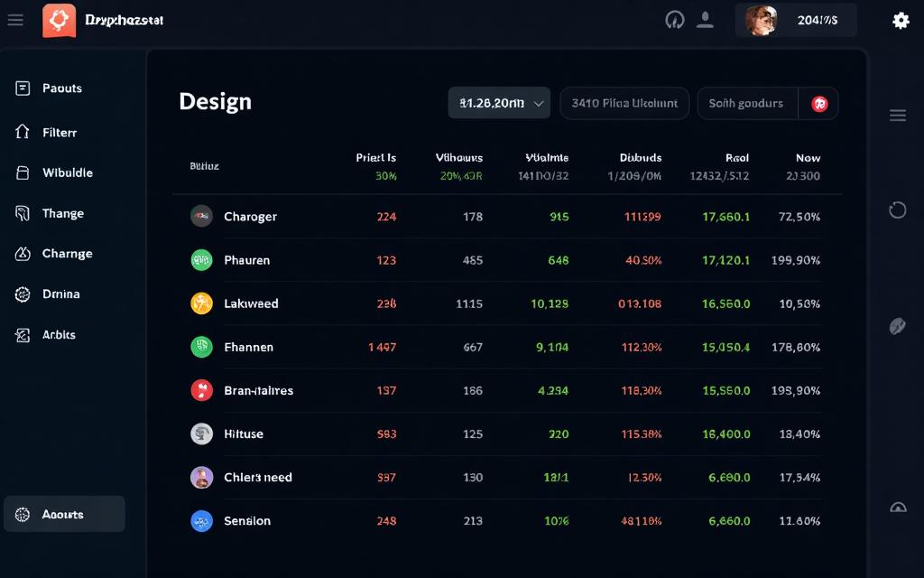Sort by the Priest Is column header
Image resolution: width=924 pixels, height=578 pixels.
click(x=375, y=158)
